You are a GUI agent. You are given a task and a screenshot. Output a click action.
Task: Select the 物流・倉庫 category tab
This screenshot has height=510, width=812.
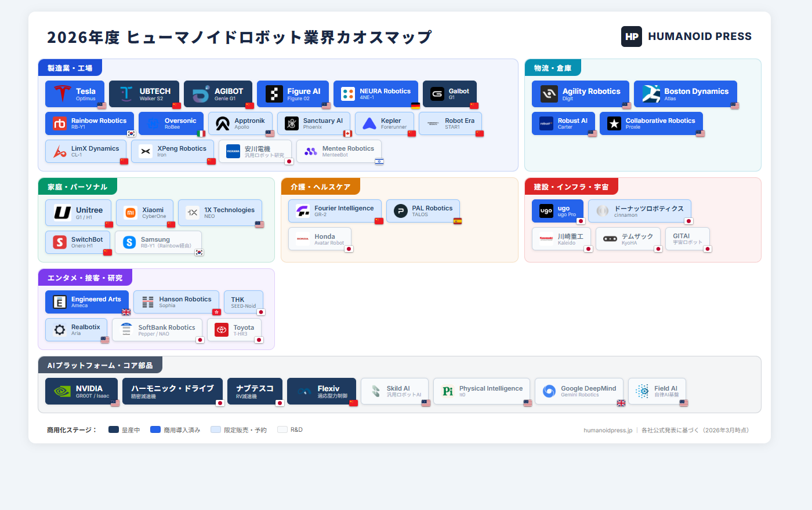(x=553, y=68)
